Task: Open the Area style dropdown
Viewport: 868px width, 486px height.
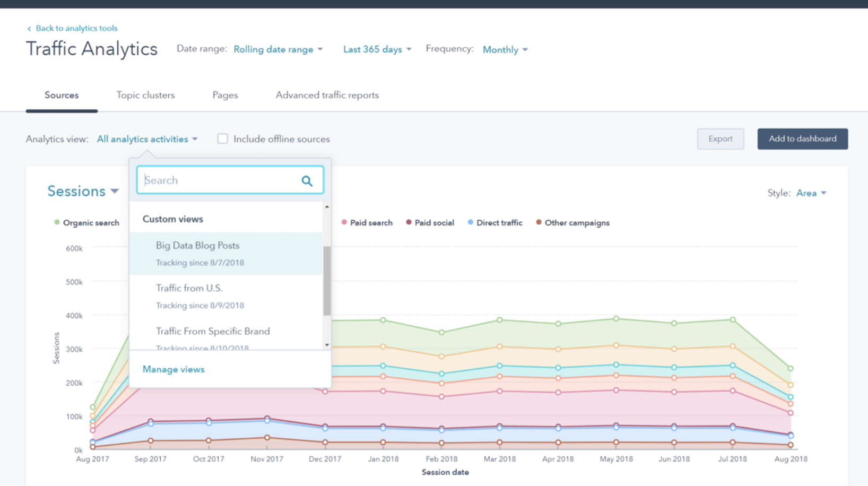Action: [811, 193]
